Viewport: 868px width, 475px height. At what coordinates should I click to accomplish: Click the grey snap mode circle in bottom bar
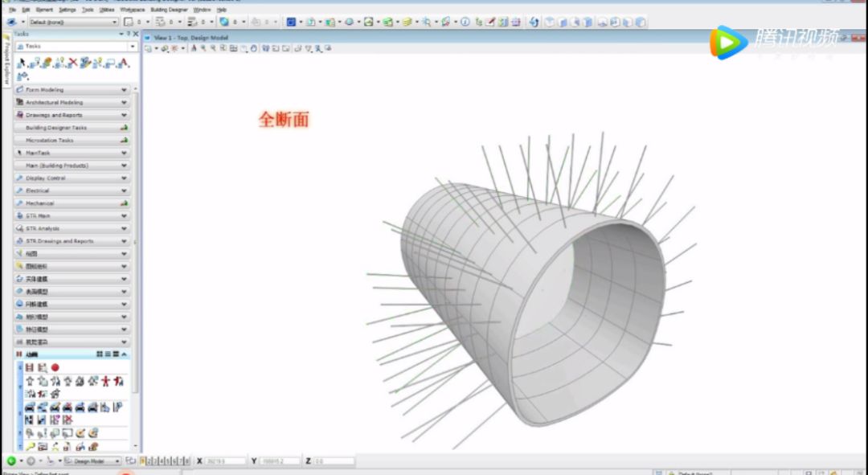31,461
